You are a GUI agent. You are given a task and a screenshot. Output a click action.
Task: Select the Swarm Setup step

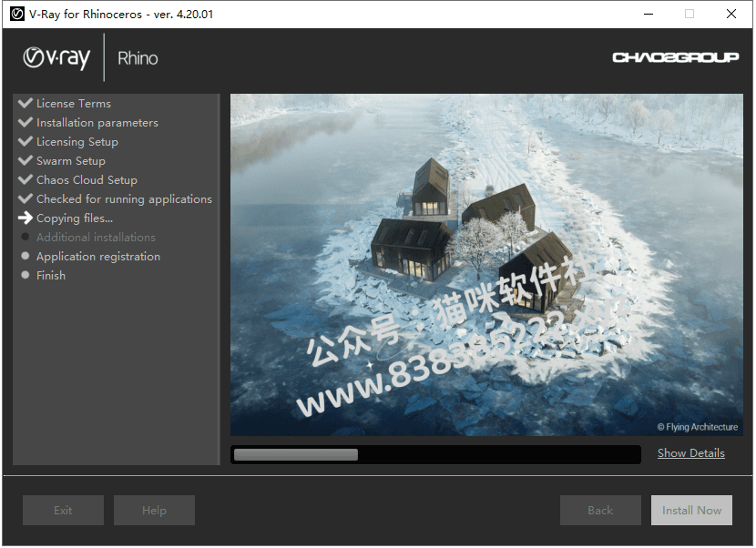71,161
